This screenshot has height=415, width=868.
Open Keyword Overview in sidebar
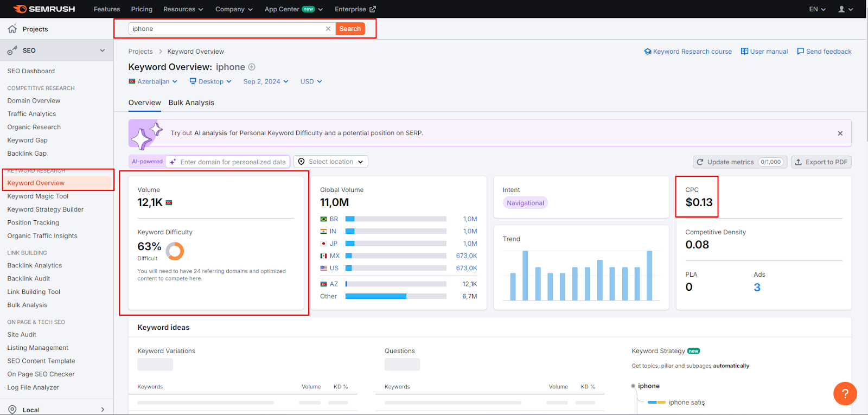(36, 183)
